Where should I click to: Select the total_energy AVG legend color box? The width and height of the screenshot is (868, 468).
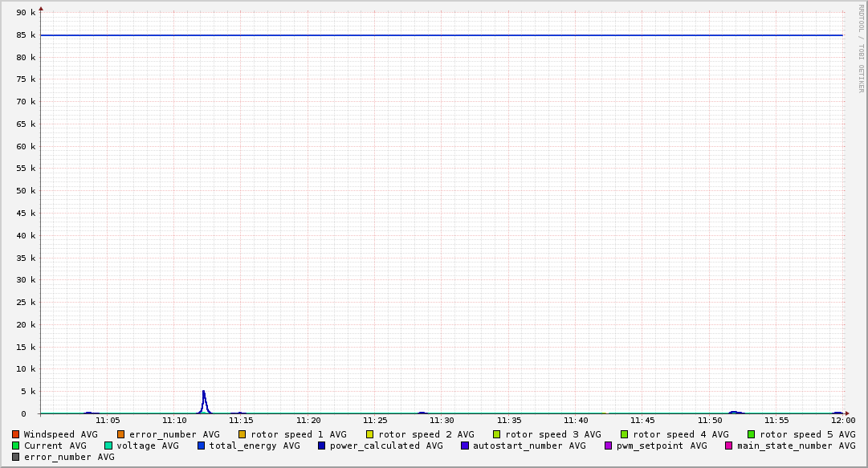pyautogui.click(x=202, y=446)
